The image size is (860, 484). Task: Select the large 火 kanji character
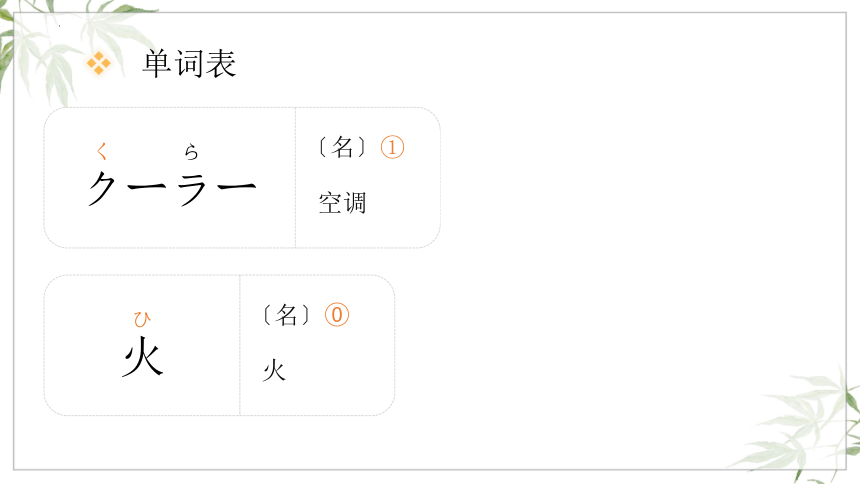(x=143, y=357)
